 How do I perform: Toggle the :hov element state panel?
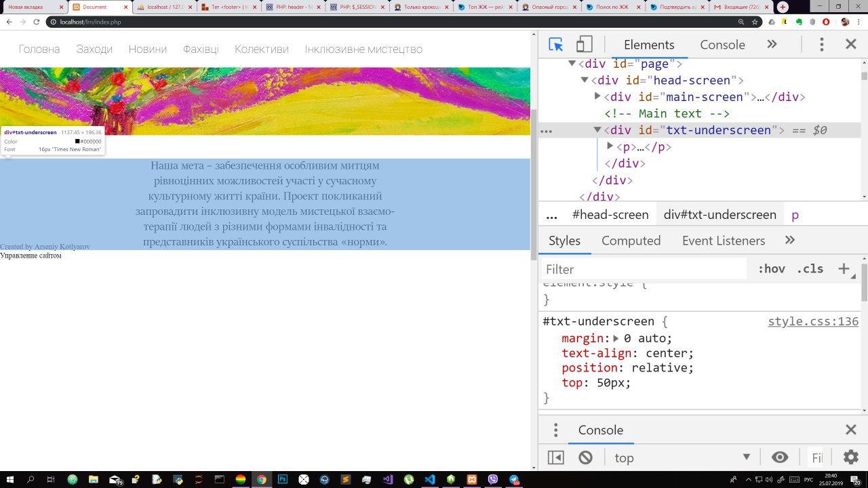click(x=772, y=269)
